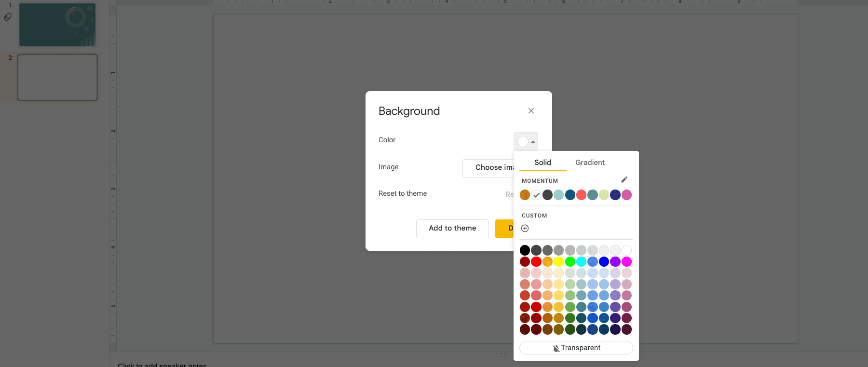Screen dimensions: 868x367
Task: Click the Transparent button
Action: (x=576, y=348)
